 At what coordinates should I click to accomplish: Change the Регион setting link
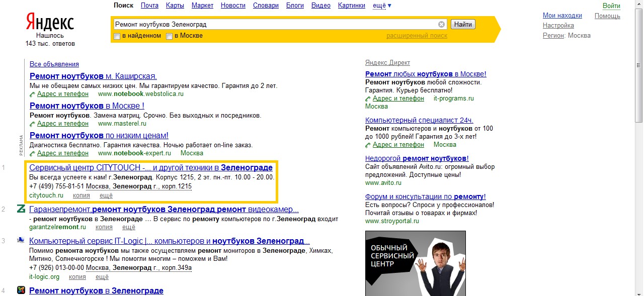(553, 36)
